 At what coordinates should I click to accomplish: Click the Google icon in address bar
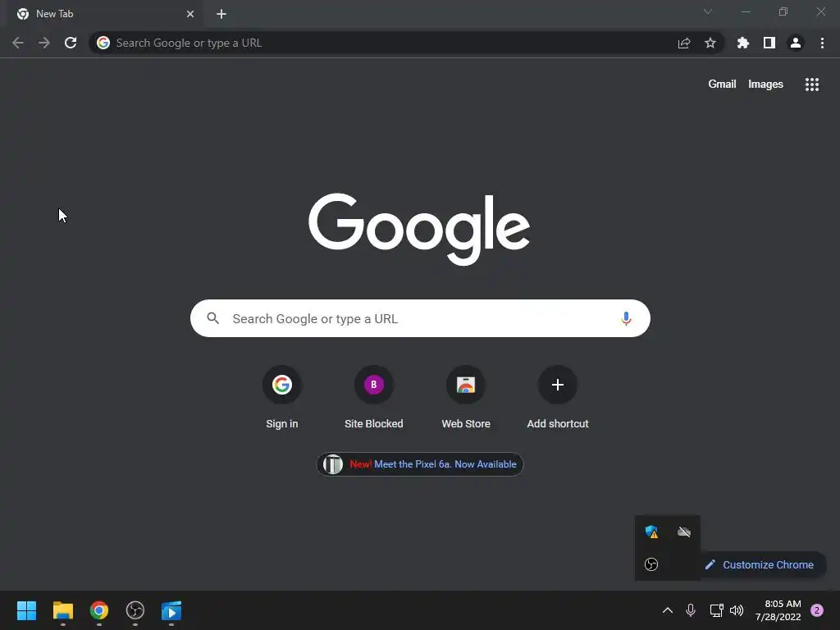[103, 43]
